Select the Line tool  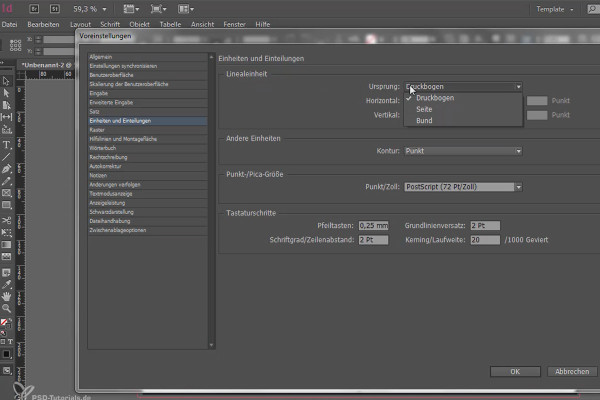pos(6,157)
